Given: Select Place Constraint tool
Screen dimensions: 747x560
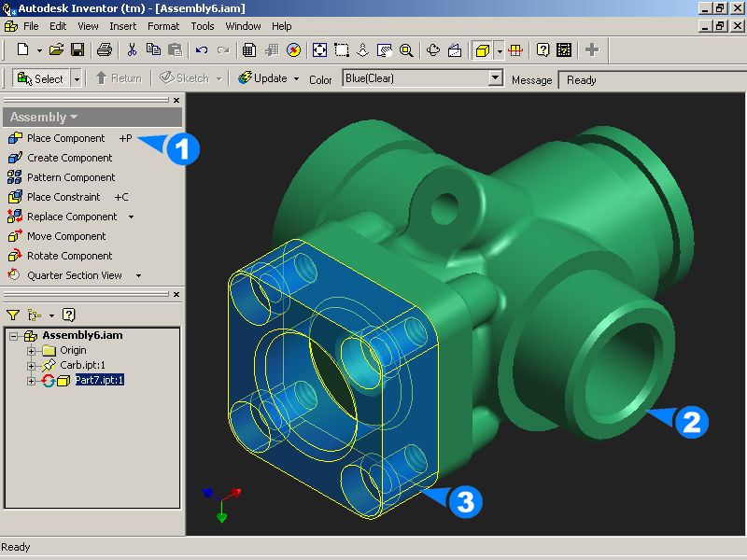Looking at the screenshot, I should click(x=63, y=197).
